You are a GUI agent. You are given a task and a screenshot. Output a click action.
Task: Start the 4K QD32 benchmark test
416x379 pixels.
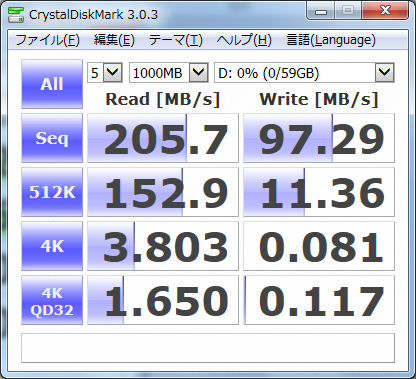pyautogui.click(x=52, y=300)
